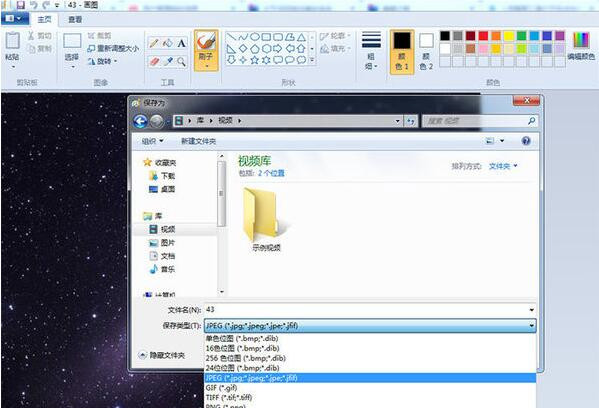Click the change view icon in dialog toolbar
Image resolution: width=599 pixels, height=408 pixels.
pos(490,141)
